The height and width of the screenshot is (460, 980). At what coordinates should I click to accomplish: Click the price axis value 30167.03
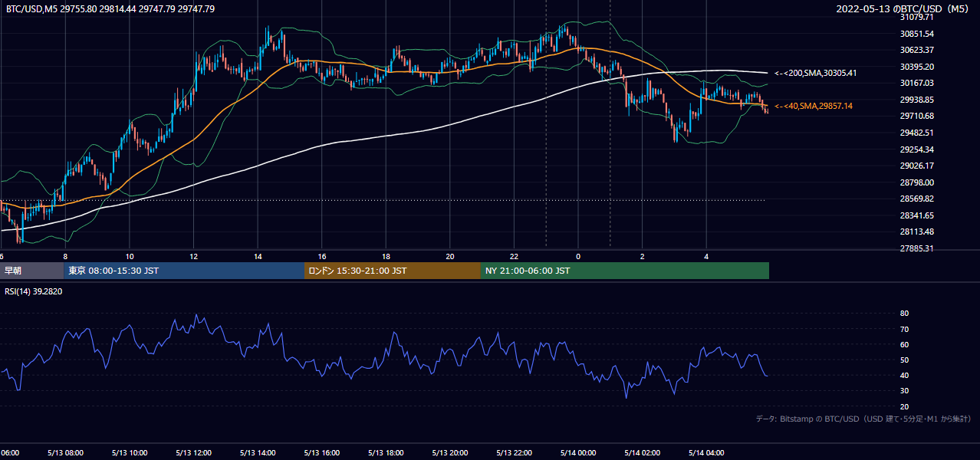point(916,83)
